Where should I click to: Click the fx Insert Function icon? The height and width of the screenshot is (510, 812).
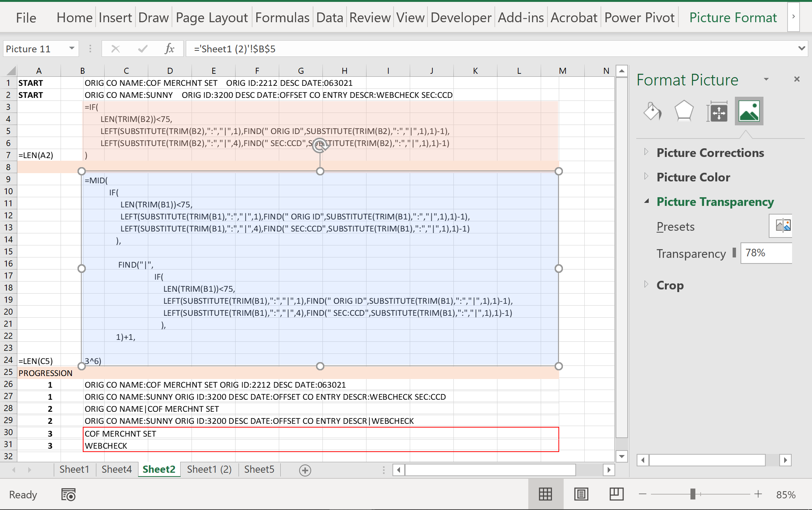pos(169,49)
